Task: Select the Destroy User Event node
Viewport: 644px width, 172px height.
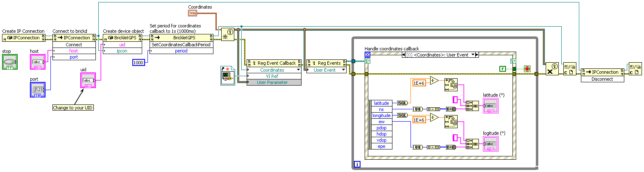Action: pos(552,69)
